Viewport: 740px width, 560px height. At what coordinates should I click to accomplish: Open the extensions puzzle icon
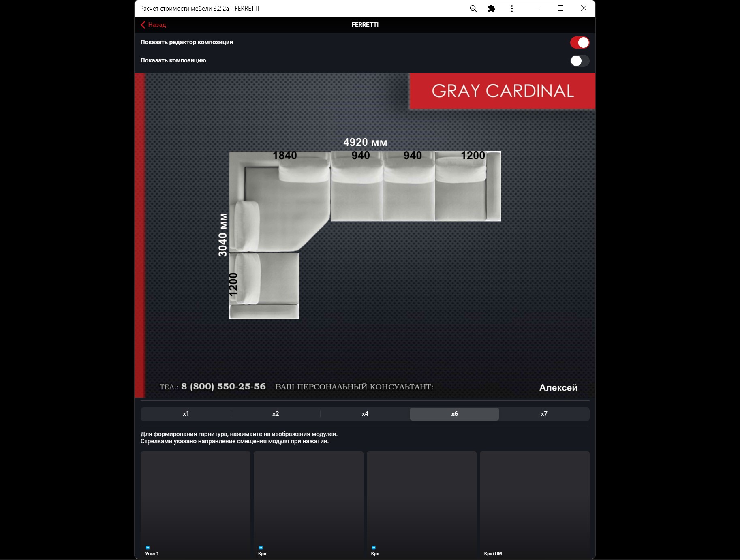click(x=492, y=9)
